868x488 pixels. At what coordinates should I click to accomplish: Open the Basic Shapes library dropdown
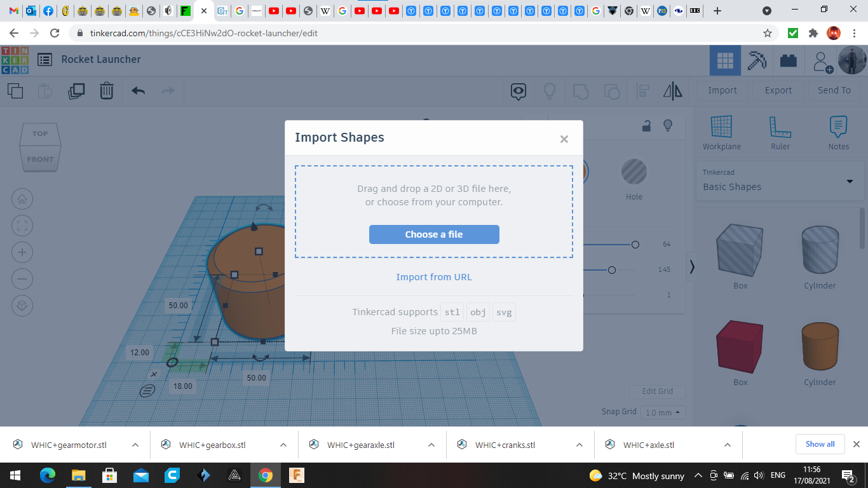point(778,181)
